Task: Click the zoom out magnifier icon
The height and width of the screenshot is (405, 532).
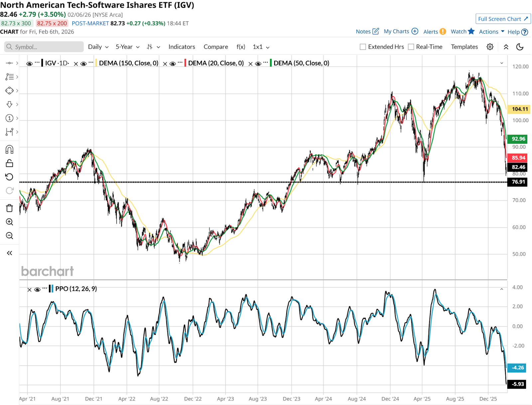Action: (x=9, y=236)
